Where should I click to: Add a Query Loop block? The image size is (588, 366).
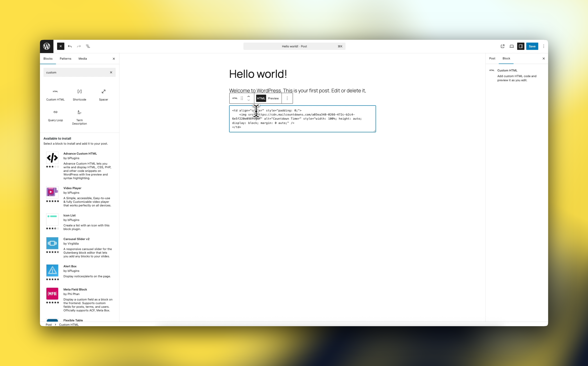[x=55, y=116]
